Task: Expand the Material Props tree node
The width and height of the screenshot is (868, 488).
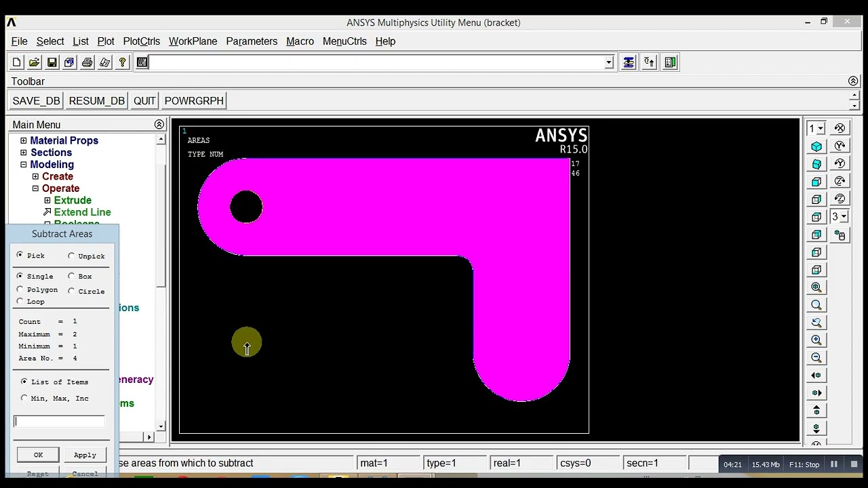Action: point(24,140)
